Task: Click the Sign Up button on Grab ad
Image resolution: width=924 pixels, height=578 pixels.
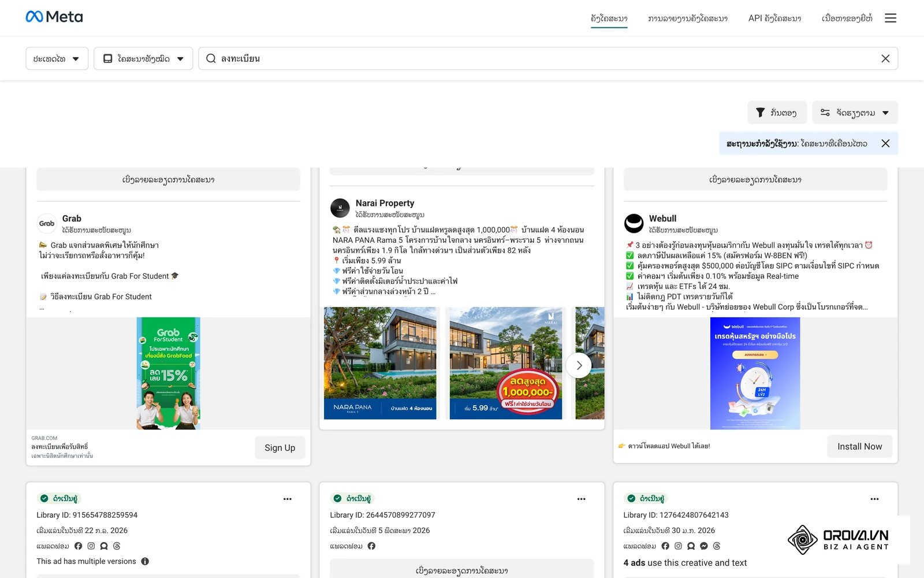Action: point(280,448)
